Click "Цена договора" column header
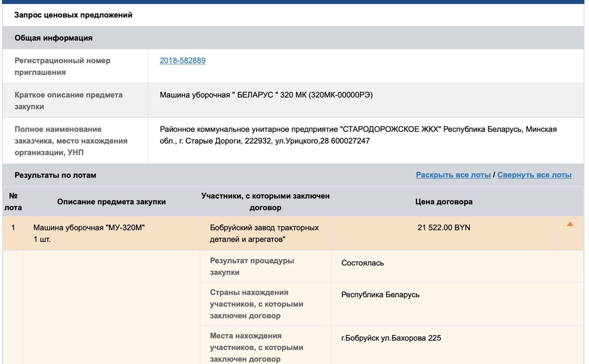 coord(444,202)
